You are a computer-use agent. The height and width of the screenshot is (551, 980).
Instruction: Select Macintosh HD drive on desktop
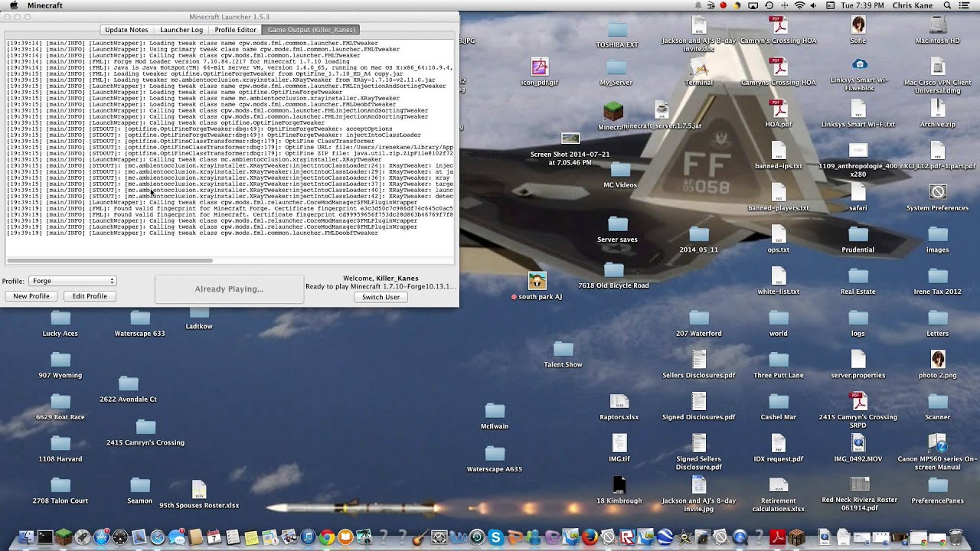(x=937, y=31)
